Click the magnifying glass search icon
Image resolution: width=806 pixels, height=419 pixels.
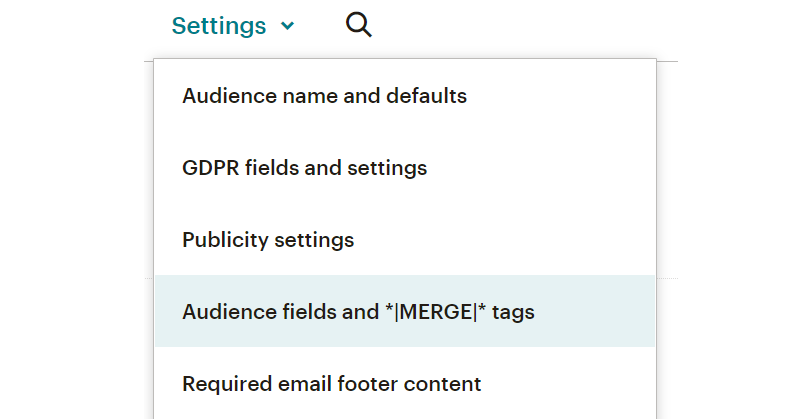358,25
